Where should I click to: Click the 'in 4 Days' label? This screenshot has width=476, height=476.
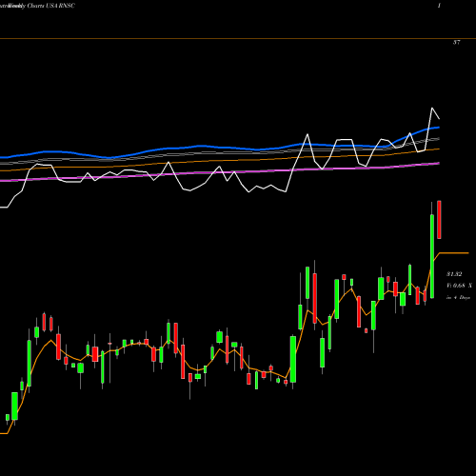click(458, 297)
